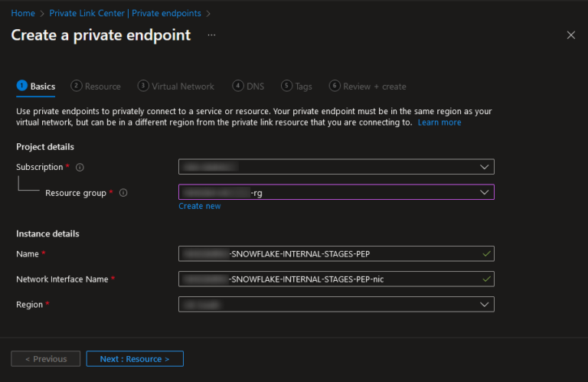Navigate to Home breadcrumb

[x=22, y=13]
